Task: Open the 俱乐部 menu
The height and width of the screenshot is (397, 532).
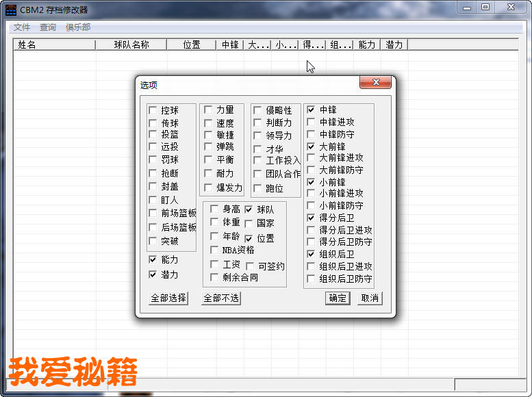Action: 78,27
